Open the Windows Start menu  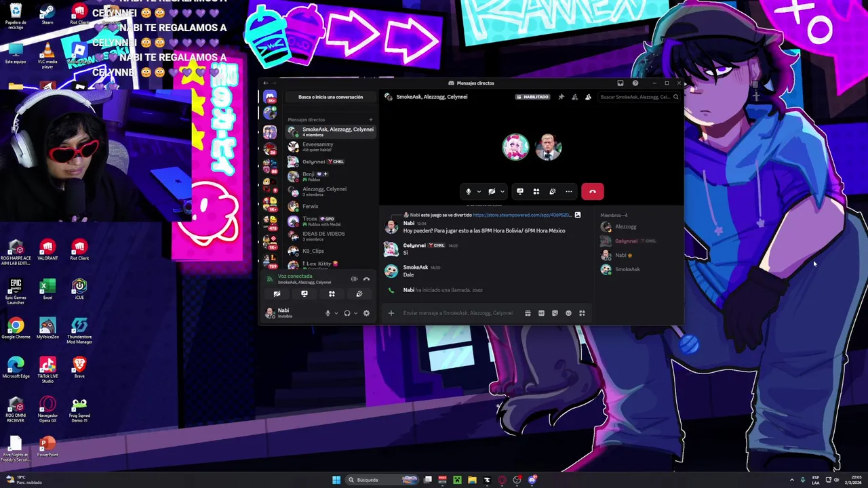[336, 480]
